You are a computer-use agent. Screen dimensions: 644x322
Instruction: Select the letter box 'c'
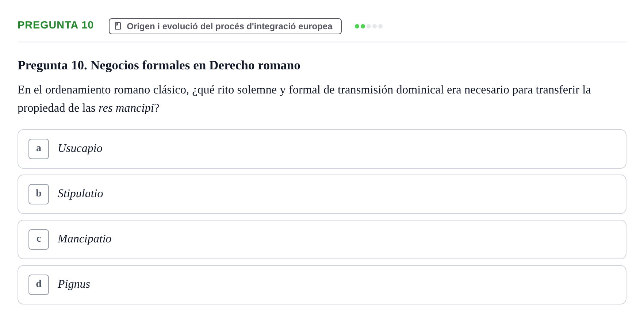coord(39,239)
